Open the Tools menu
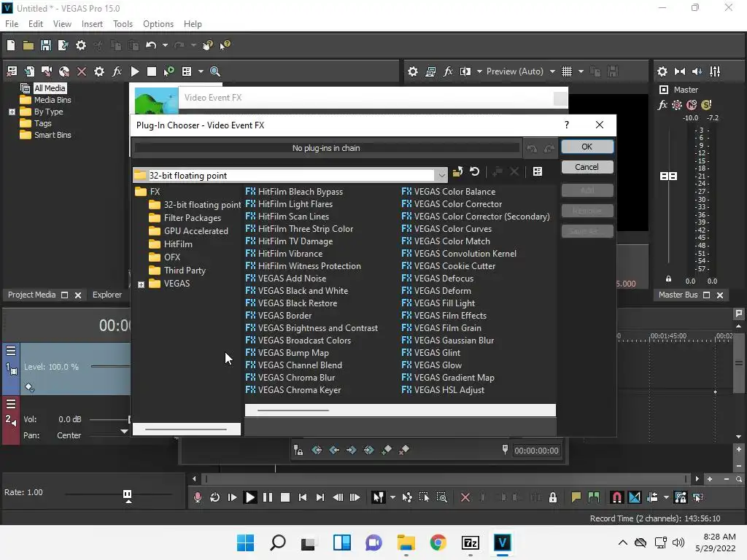 (123, 24)
